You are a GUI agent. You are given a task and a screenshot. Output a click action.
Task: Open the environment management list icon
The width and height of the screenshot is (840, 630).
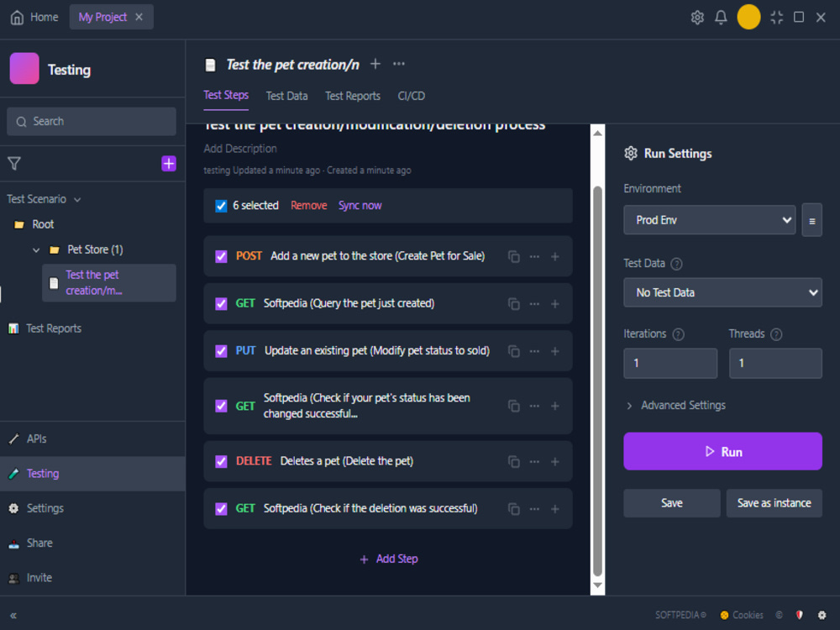tap(811, 220)
